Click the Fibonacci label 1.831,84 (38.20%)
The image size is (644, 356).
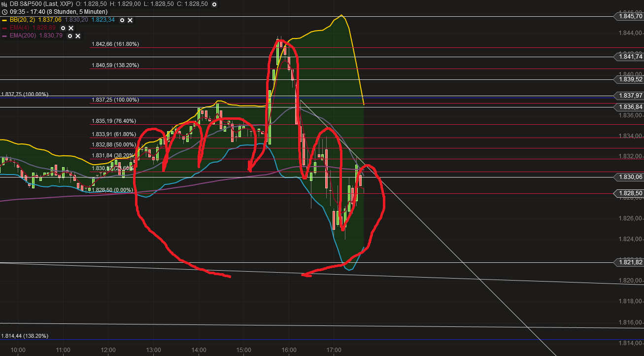[x=114, y=155]
